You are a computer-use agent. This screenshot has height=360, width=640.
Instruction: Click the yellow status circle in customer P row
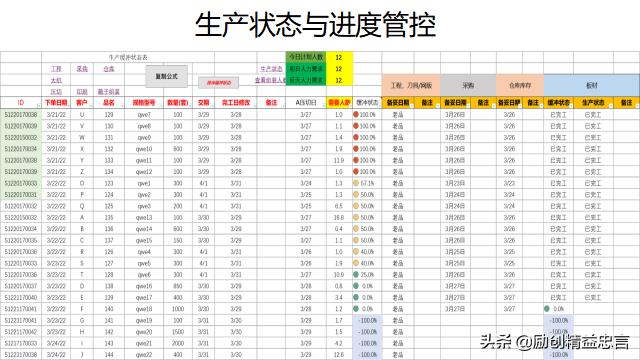point(356,195)
